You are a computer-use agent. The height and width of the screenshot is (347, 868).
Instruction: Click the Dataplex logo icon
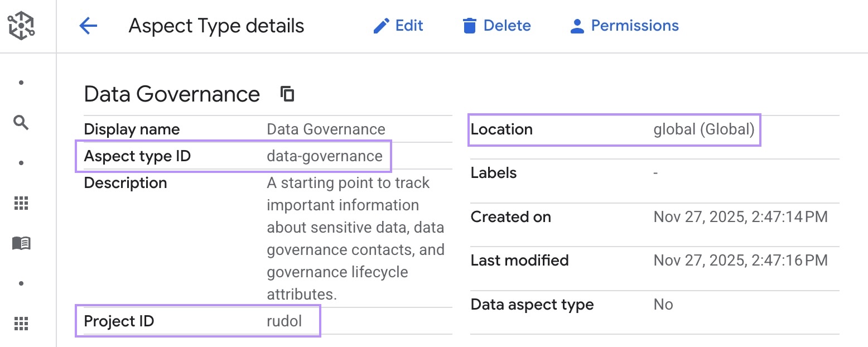(x=21, y=26)
